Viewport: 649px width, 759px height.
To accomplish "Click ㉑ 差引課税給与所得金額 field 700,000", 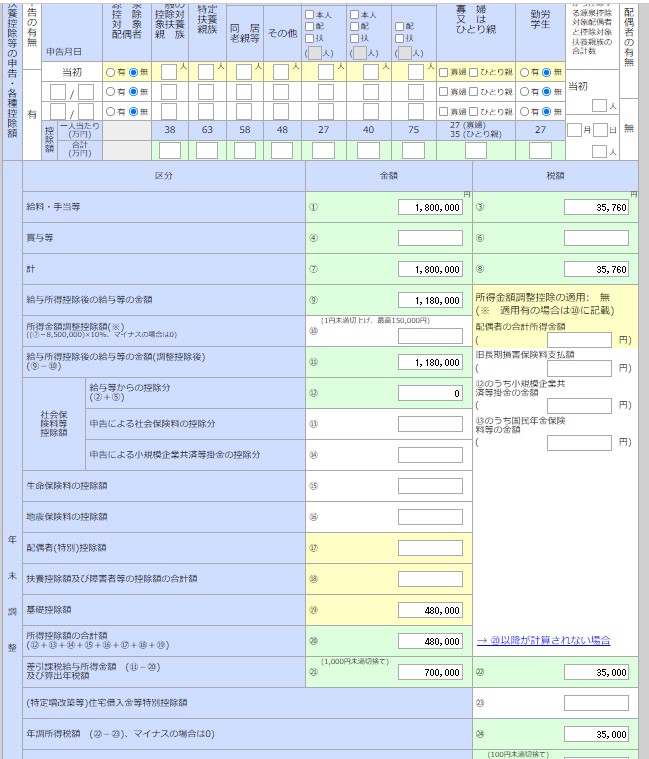I will tap(430, 672).
